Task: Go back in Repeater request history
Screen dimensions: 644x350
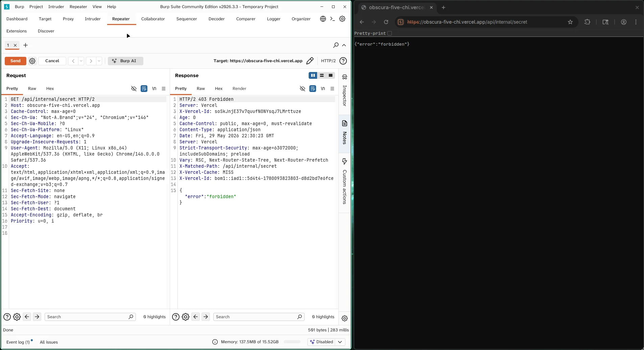Action: 73,61
